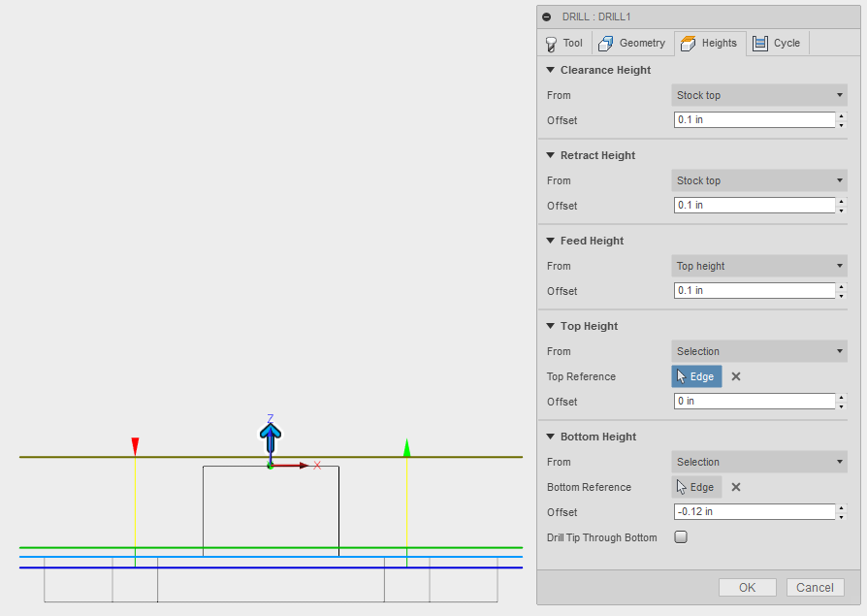The image size is (867, 616).
Task: Confirm the operation with OK
Action: coord(747,587)
